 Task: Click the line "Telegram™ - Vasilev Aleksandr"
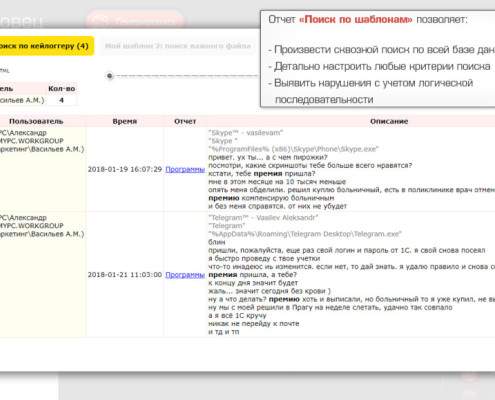pyautogui.click(x=263, y=218)
